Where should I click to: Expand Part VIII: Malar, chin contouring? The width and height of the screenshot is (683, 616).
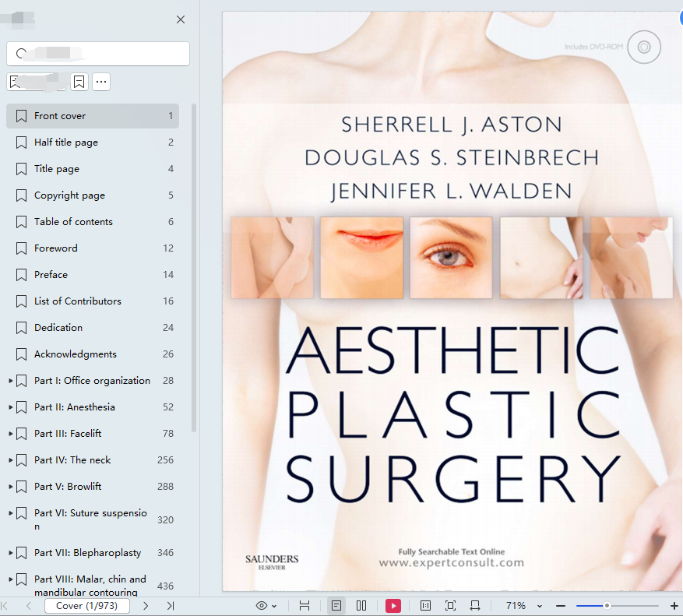tap(10, 579)
